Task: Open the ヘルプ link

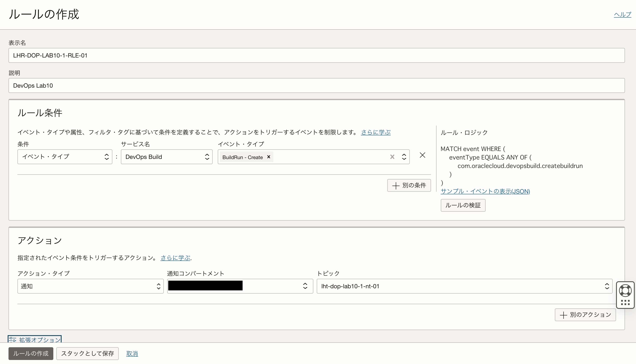Action: [x=622, y=14]
